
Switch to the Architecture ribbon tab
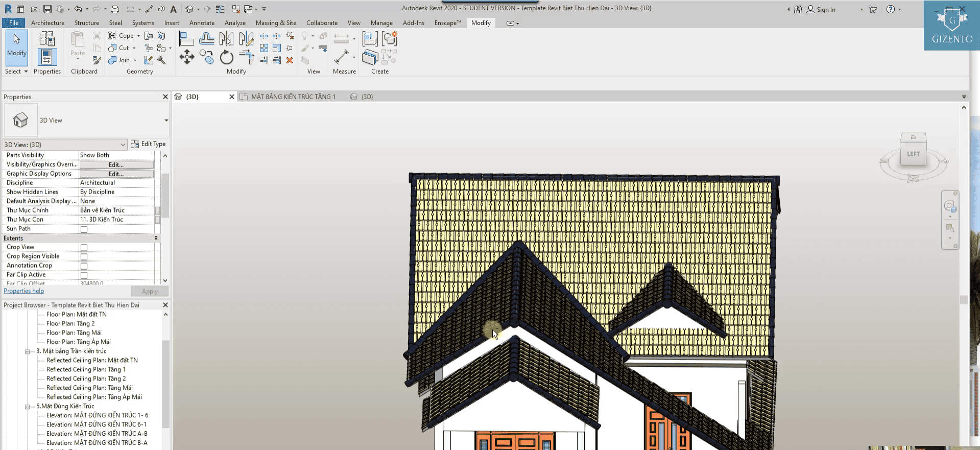tap(47, 23)
